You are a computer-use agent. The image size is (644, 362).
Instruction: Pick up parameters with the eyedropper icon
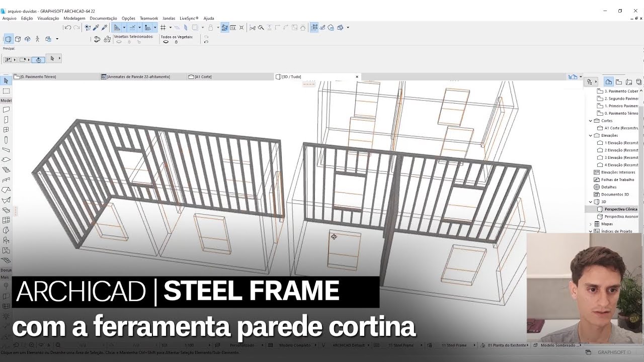(96, 28)
